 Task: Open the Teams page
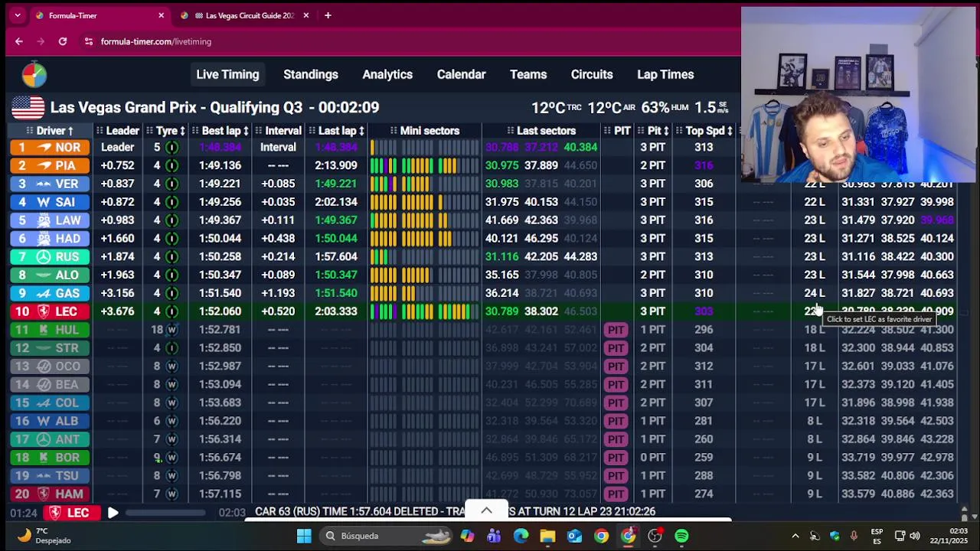pyautogui.click(x=528, y=74)
